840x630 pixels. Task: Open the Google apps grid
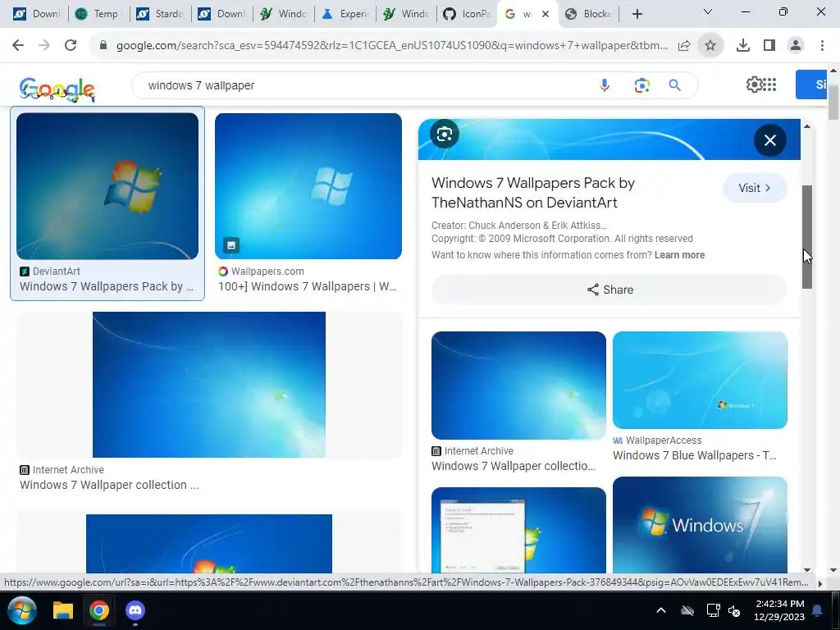(769, 84)
